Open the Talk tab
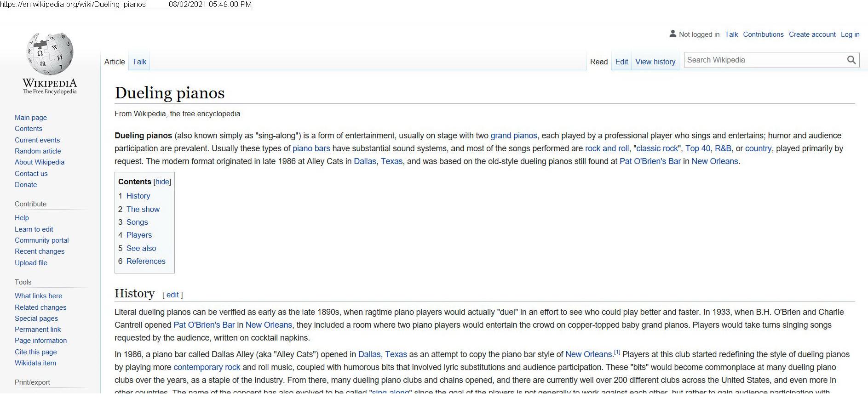 pyautogui.click(x=139, y=62)
